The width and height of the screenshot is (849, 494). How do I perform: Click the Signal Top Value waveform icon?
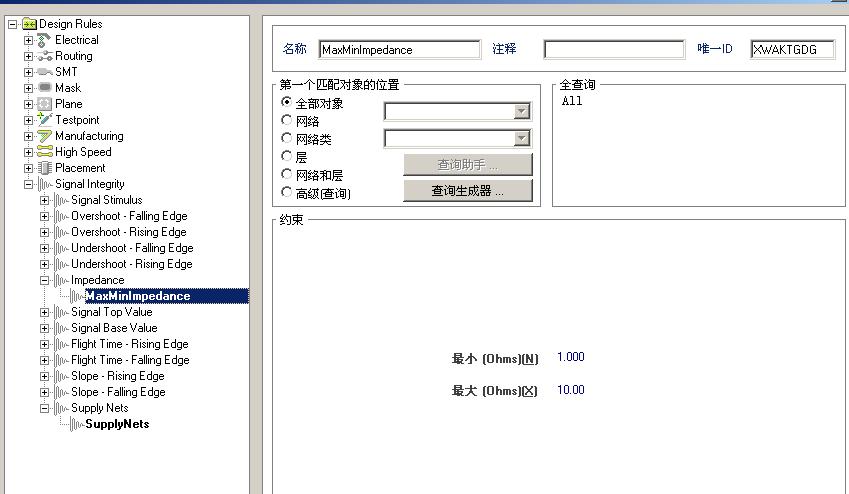(x=61, y=312)
